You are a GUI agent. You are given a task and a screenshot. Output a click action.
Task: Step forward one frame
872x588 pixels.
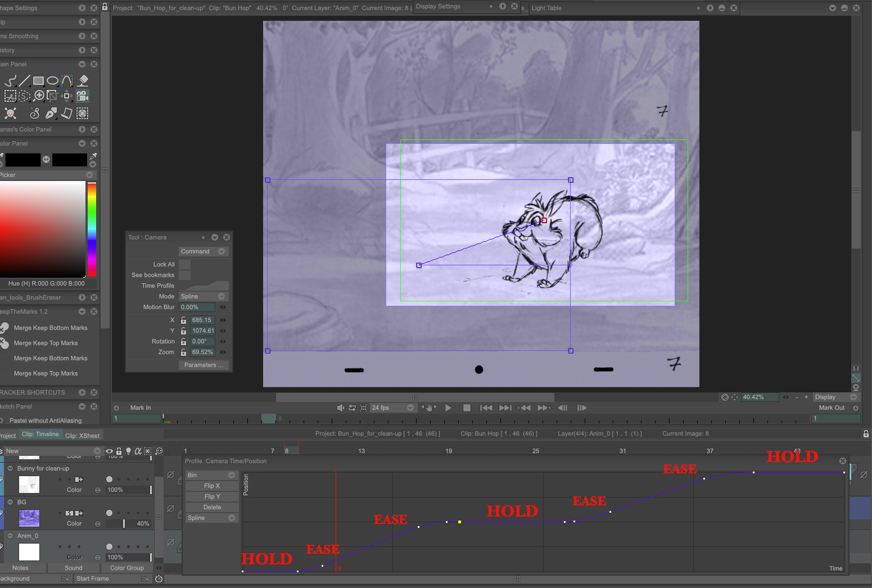582,408
